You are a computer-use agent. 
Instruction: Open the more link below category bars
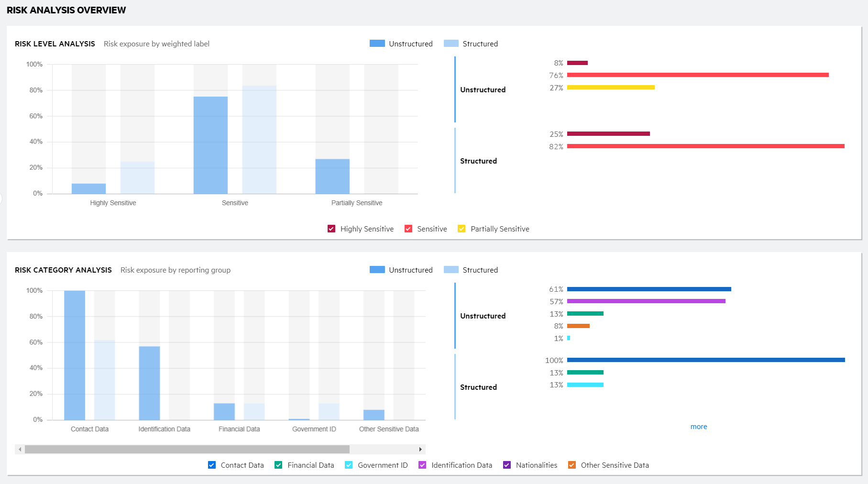coord(699,426)
